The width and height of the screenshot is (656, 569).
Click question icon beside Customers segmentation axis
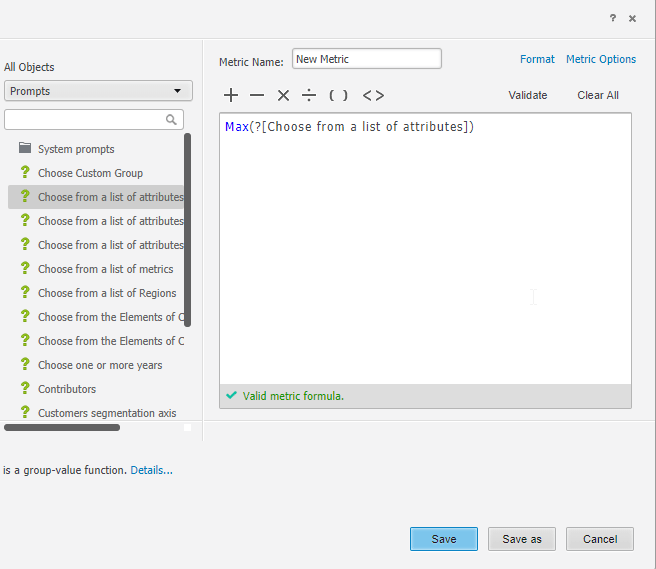(25, 412)
